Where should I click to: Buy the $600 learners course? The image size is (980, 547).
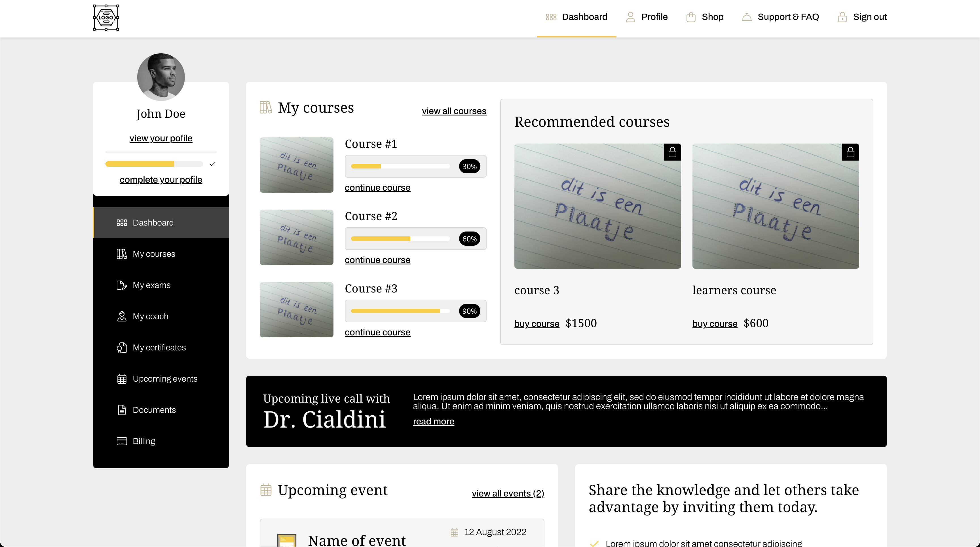tap(715, 324)
